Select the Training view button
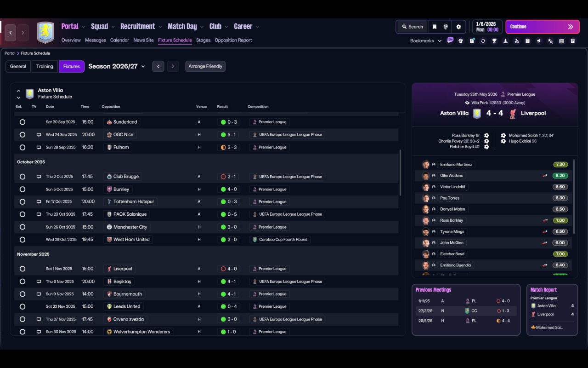Image resolution: width=588 pixels, height=368 pixels. point(45,66)
